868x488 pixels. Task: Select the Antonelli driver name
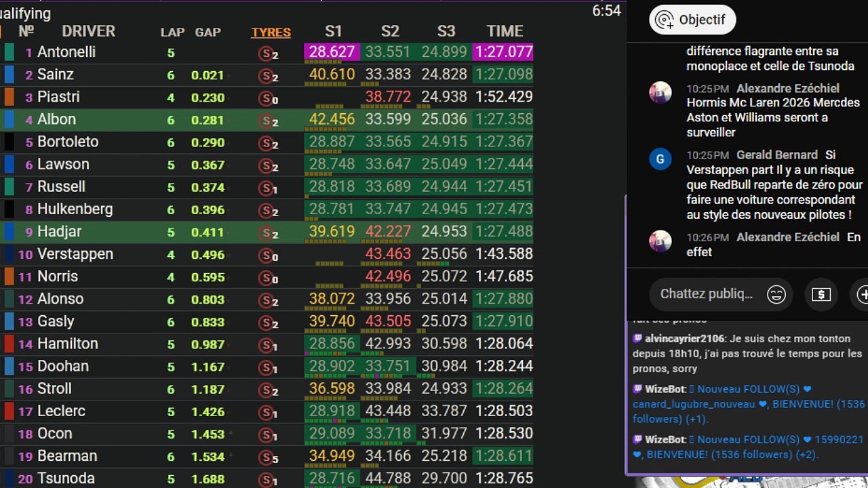click(x=66, y=52)
